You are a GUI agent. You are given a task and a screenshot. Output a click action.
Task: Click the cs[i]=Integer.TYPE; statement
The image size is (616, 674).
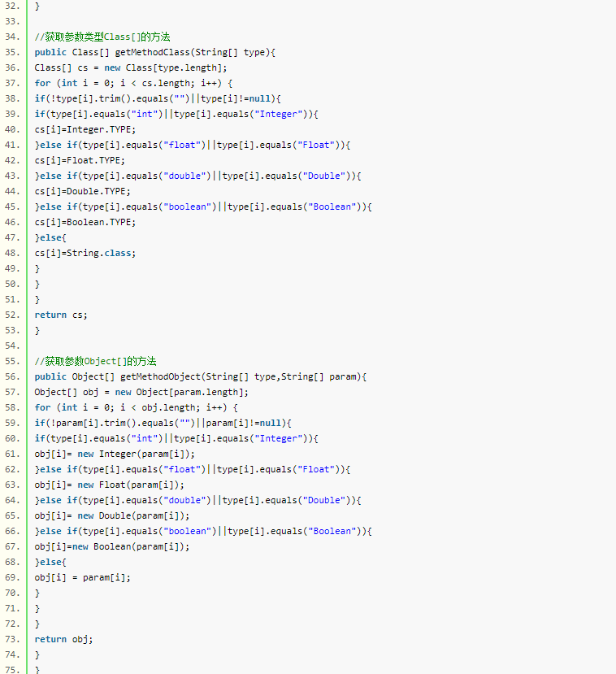pyautogui.click(x=85, y=129)
